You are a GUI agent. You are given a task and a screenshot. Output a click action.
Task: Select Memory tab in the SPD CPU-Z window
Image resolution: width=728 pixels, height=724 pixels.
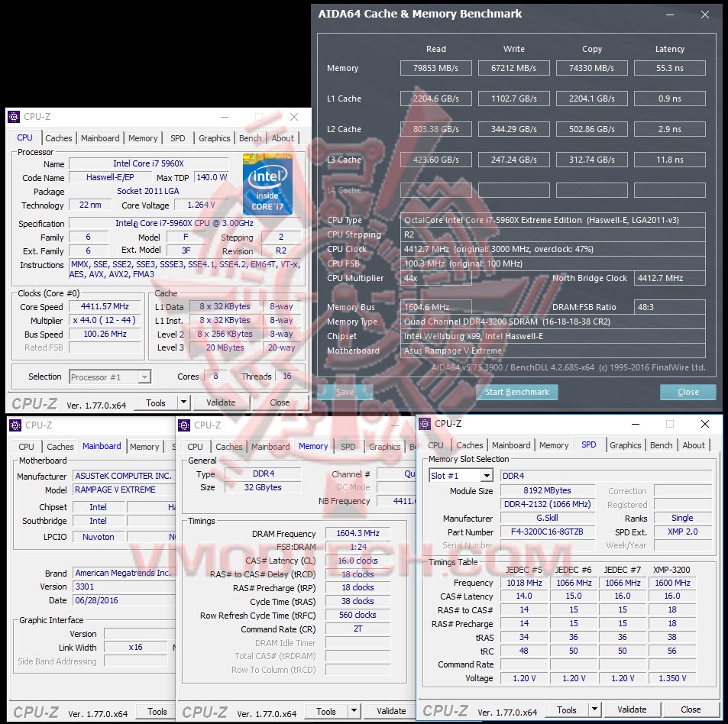(x=554, y=445)
